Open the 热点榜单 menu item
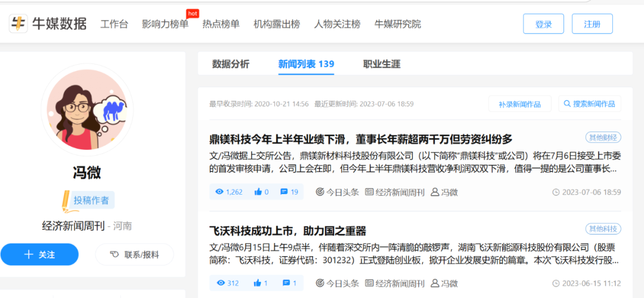Viewport: 644px width, 298px height. point(221,24)
